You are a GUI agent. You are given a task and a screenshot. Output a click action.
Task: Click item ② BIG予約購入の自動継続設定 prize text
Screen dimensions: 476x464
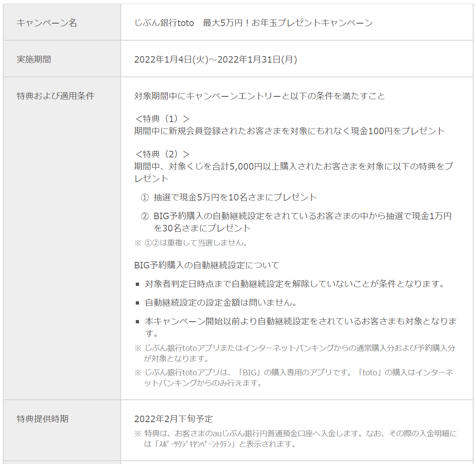(x=296, y=222)
